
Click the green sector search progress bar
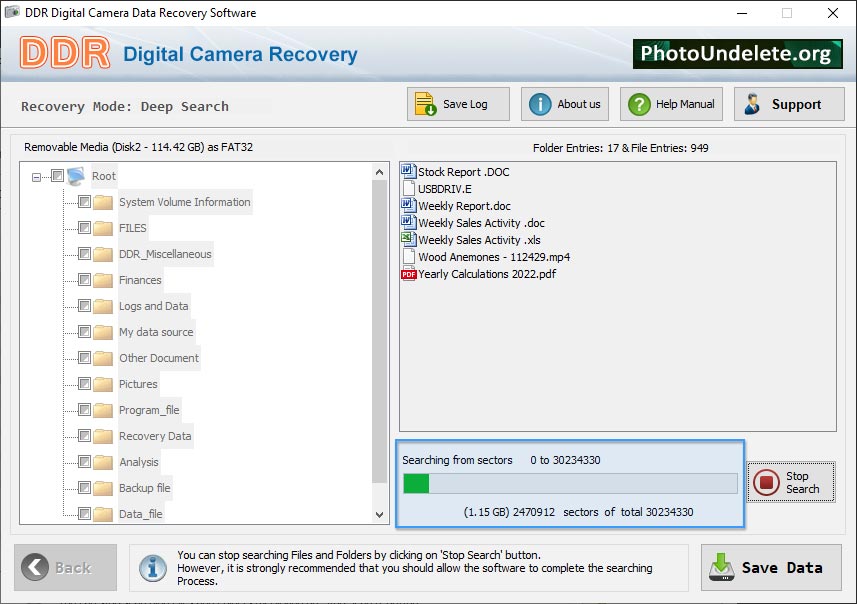coord(570,484)
